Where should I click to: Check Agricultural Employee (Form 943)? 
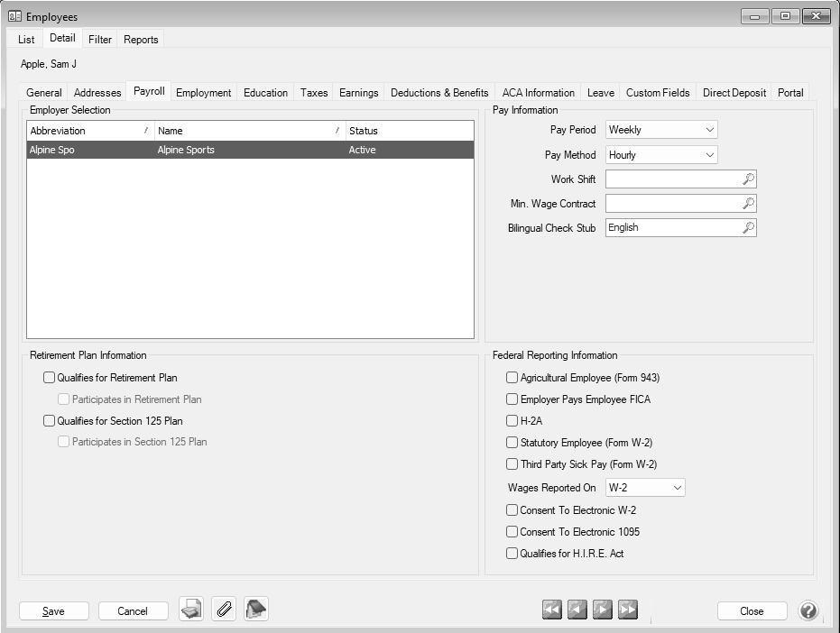[512, 378]
